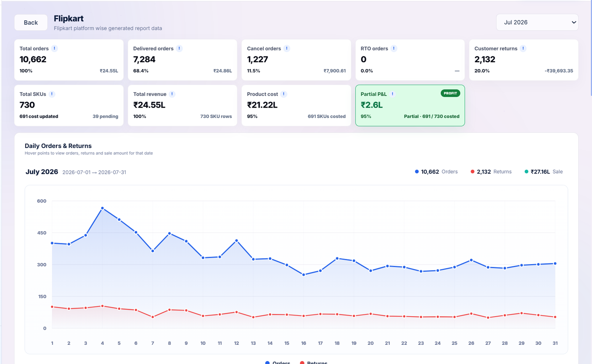Viewport: 592px width, 364px height.
Task: Click the red Returns legend dot
Action: [x=472, y=172]
